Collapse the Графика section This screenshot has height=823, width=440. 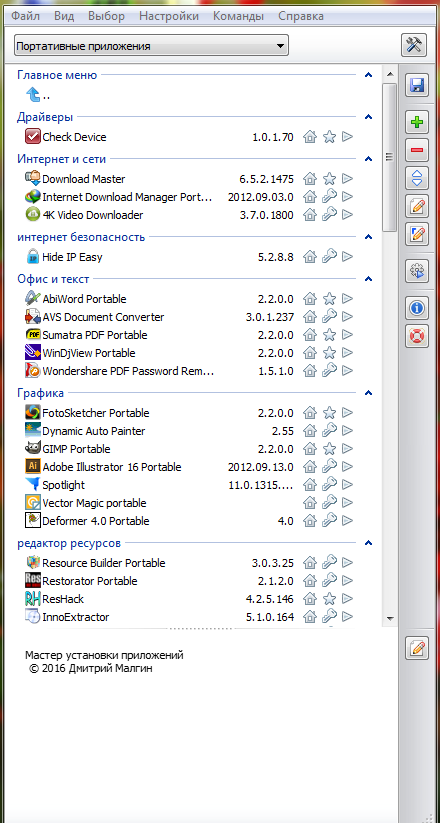tap(369, 393)
